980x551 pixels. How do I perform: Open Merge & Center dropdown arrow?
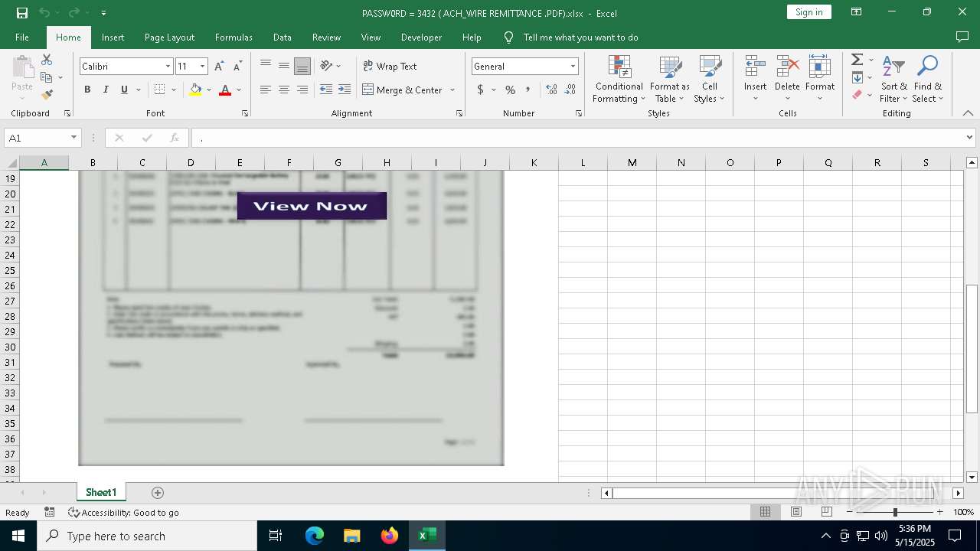tap(452, 90)
